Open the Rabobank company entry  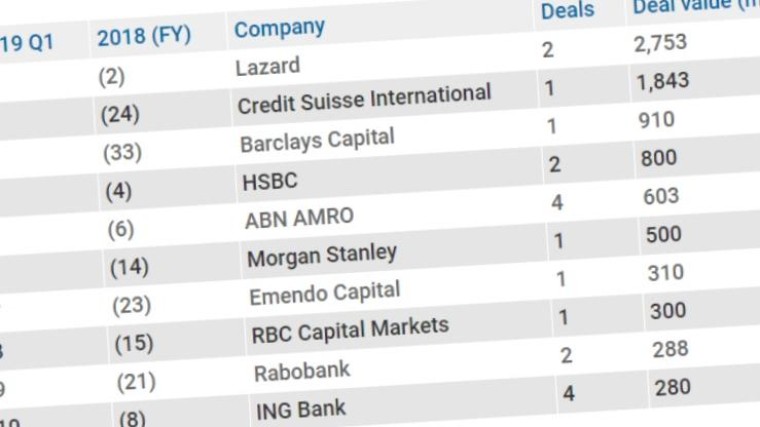tap(302, 370)
